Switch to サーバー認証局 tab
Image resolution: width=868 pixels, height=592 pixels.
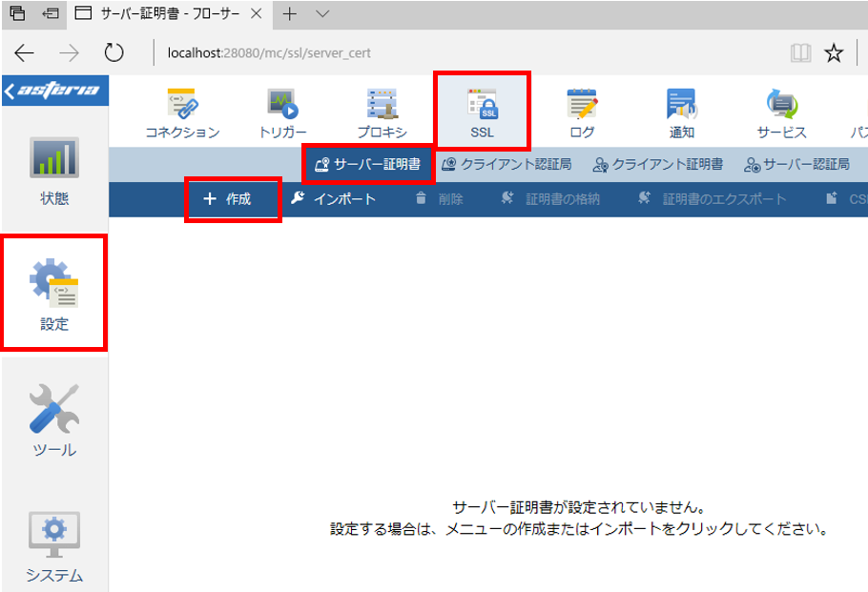pos(796,164)
